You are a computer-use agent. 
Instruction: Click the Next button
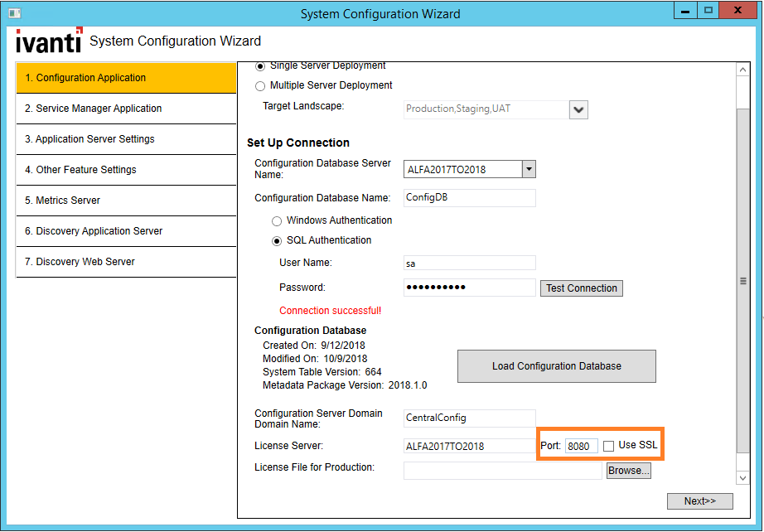pyautogui.click(x=700, y=501)
